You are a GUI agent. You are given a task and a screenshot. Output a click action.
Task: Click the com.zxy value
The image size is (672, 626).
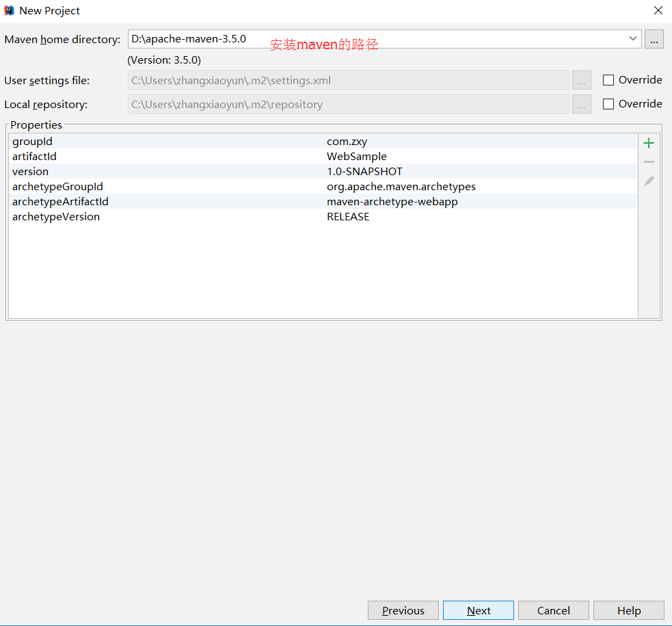(347, 142)
